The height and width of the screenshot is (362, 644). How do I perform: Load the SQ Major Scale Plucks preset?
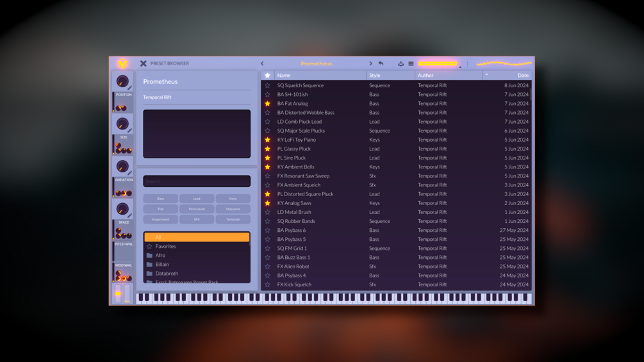coord(396,131)
